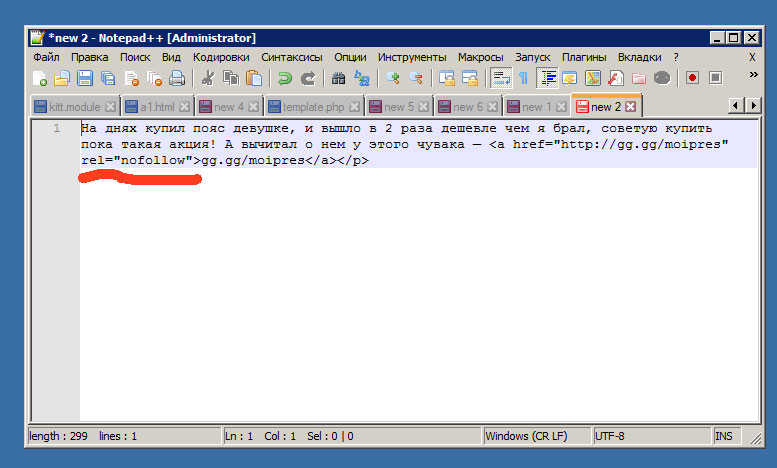Open the Опции menu
Viewport: 777px width, 468px height.
coord(350,57)
